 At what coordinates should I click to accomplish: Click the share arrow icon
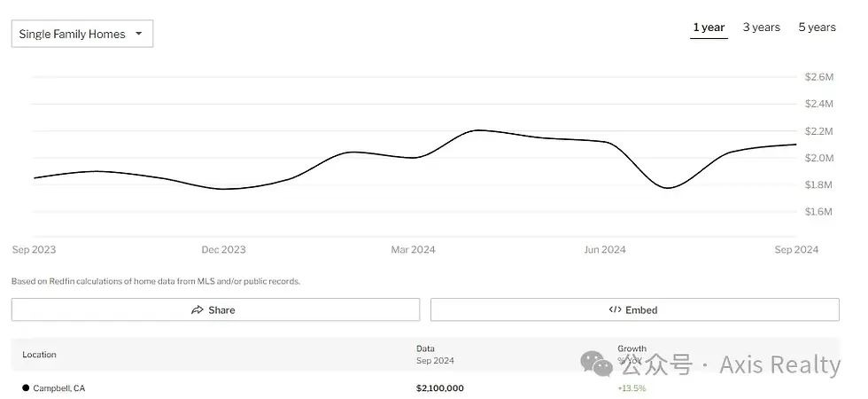(x=198, y=310)
